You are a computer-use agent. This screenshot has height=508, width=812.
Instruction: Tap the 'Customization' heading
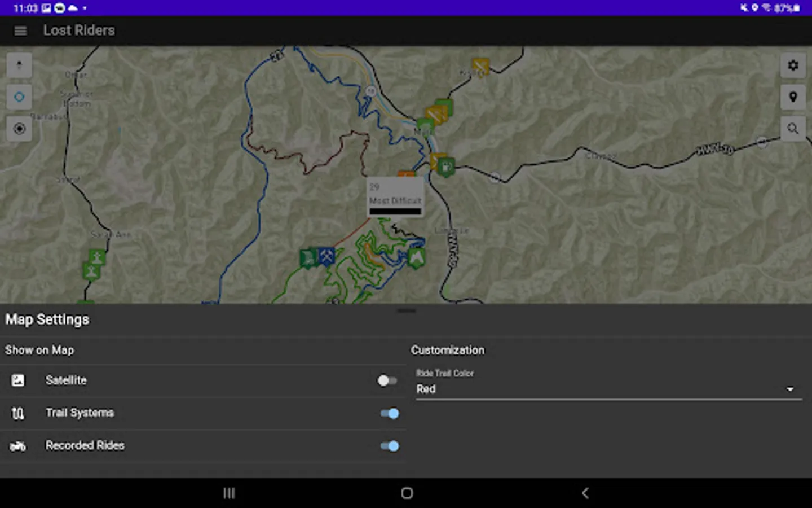coord(447,350)
